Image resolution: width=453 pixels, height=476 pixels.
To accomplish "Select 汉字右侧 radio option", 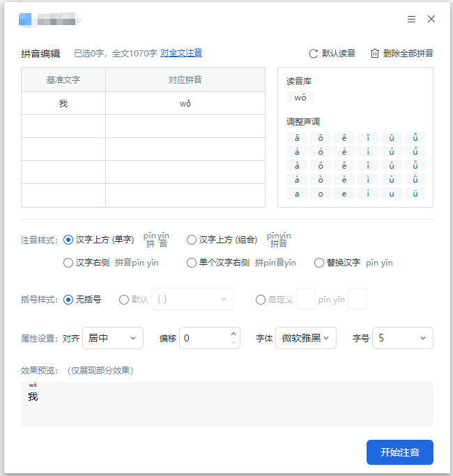I will click(x=68, y=263).
